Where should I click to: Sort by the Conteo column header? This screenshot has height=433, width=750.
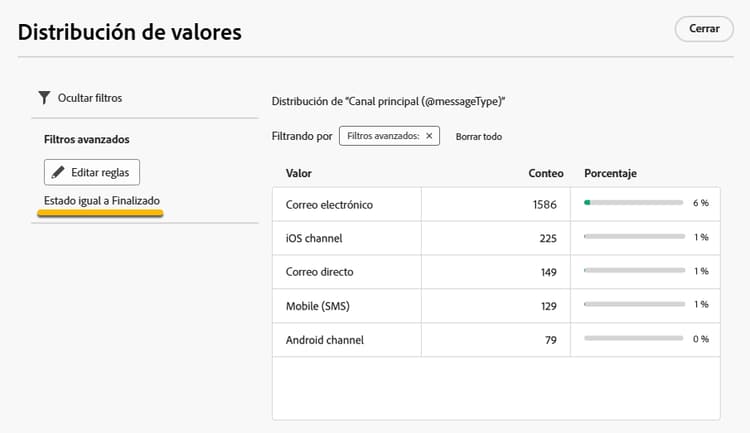tap(545, 173)
